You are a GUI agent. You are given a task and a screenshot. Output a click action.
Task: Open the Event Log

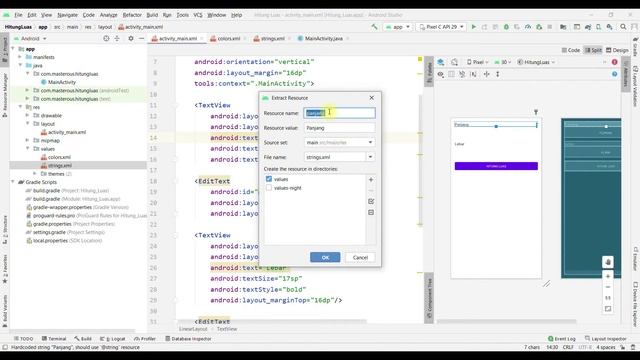pos(562,339)
